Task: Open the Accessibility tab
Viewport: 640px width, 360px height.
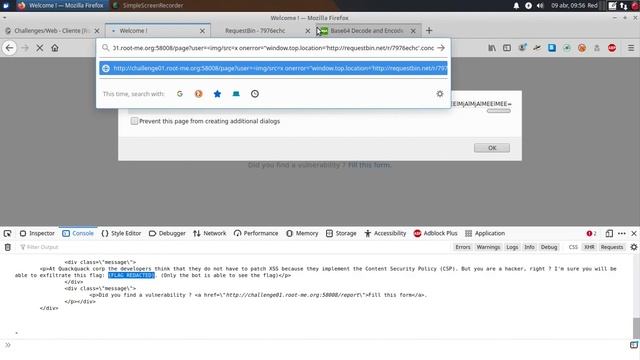Action: pyautogui.click(x=385, y=233)
